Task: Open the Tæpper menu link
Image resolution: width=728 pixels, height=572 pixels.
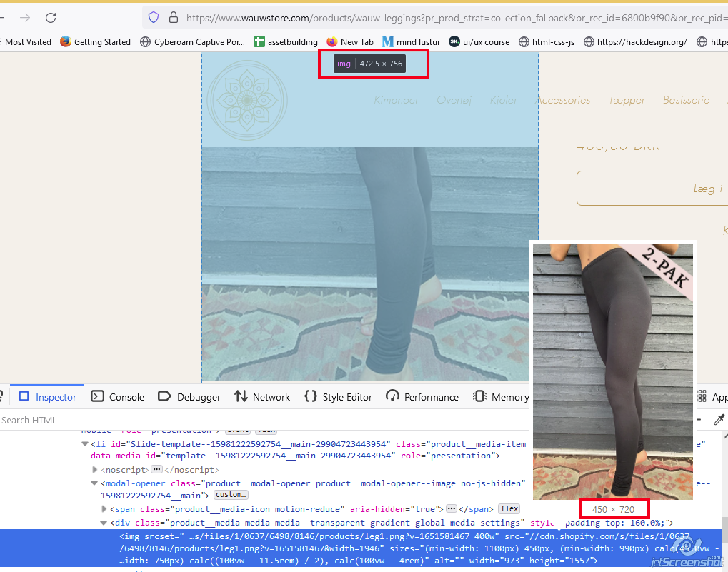Action: pyautogui.click(x=627, y=100)
